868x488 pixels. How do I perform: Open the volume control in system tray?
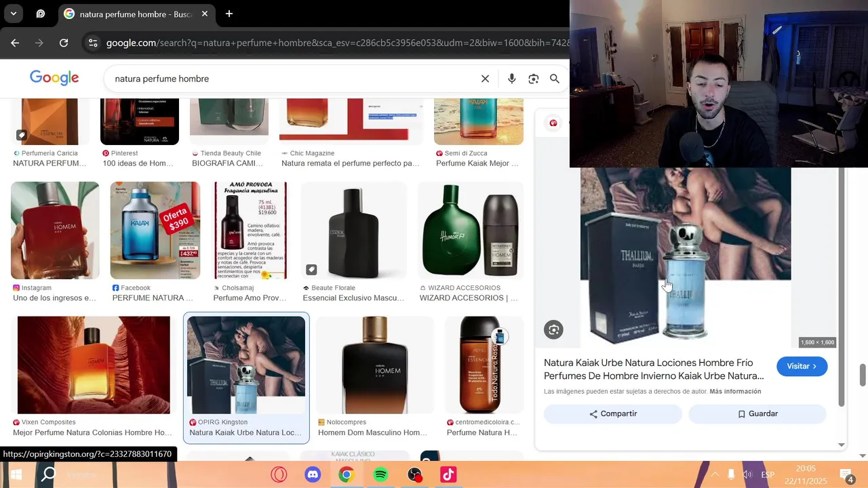[747, 474]
